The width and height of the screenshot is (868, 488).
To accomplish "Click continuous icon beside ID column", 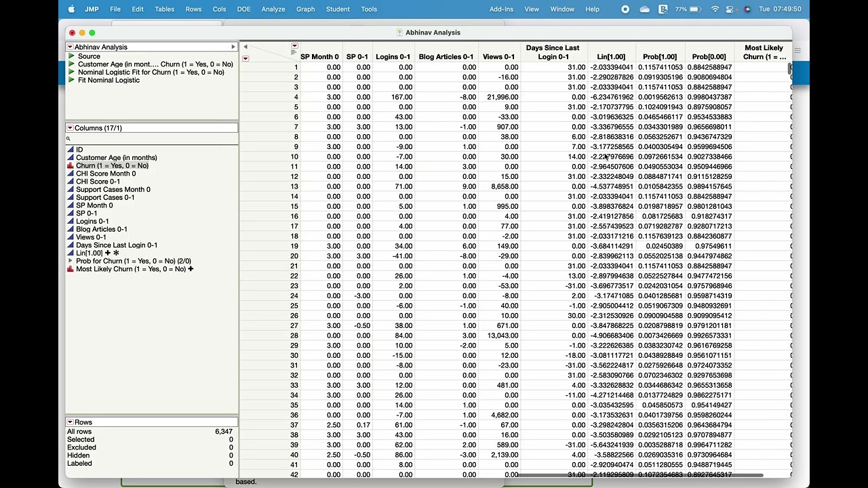I will (70, 150).
